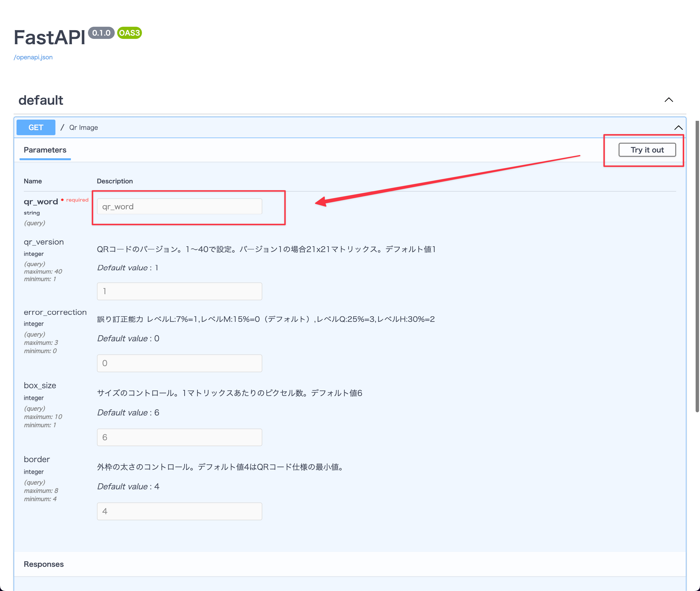Image resolution: width=700 pixels, height=591 pixels.
Task: Click the 'Default value : 4' text
Action: (x=128, y=487)
